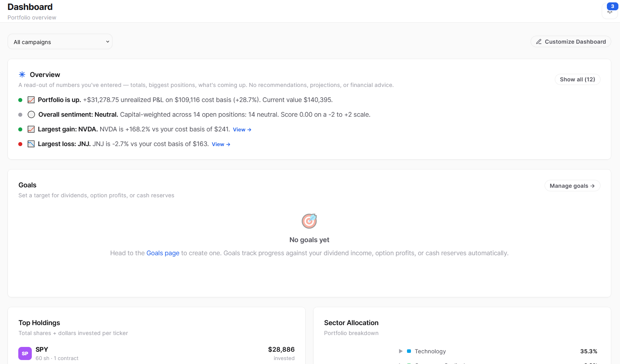Expand the sector row below Technology
This screenshot has width=620, height=364.
401,362
